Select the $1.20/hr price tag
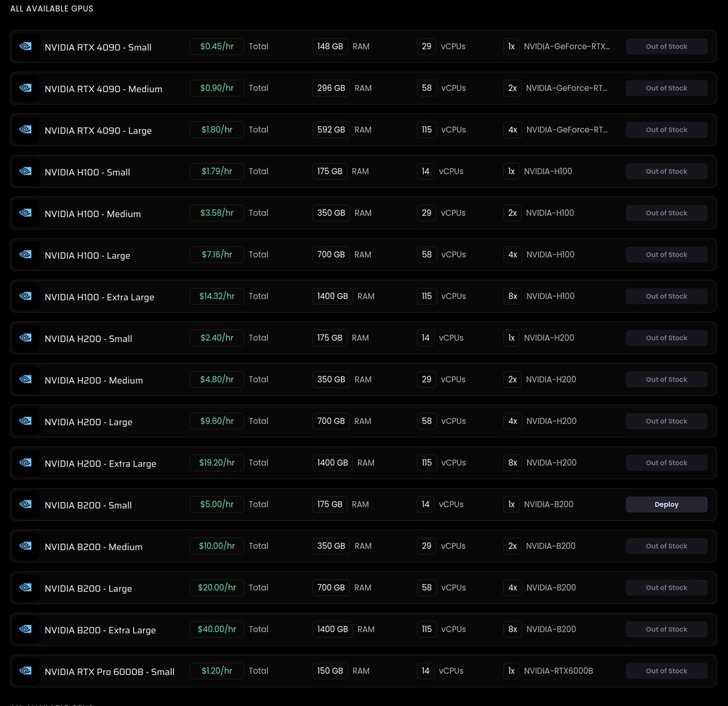This screenshot has height=706, width=728. [217, 671]
